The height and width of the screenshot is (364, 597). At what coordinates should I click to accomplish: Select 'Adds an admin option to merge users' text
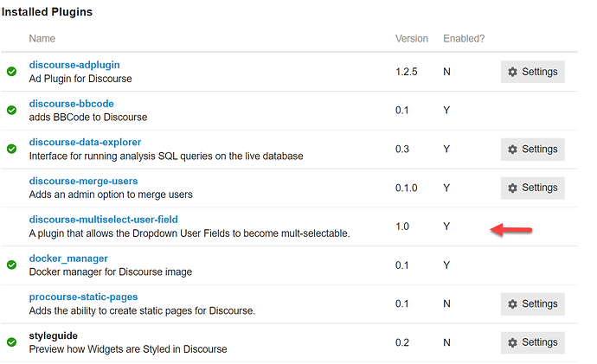(x=111, y=195)
